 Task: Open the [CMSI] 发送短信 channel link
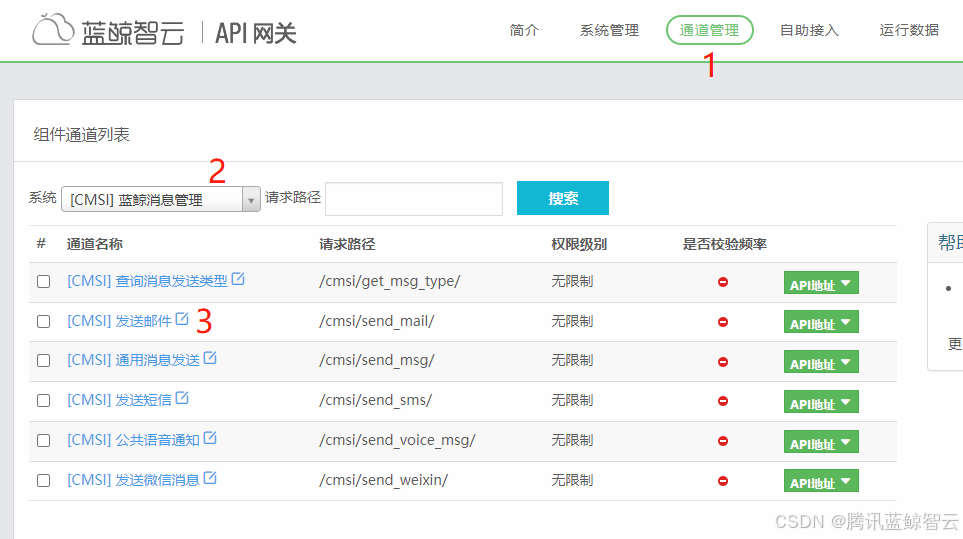[119, 400]
